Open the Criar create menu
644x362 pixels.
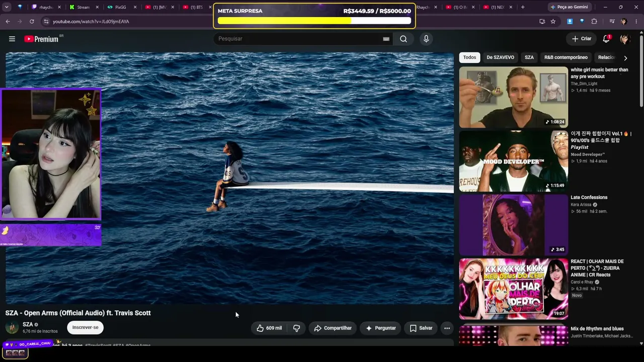point(582,39)
